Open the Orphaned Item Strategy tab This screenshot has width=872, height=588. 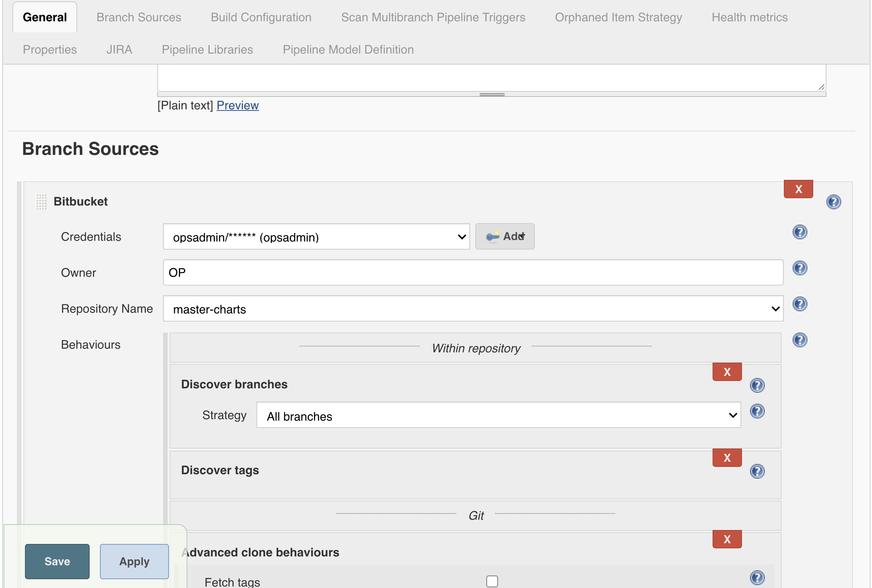pos(618,17)
